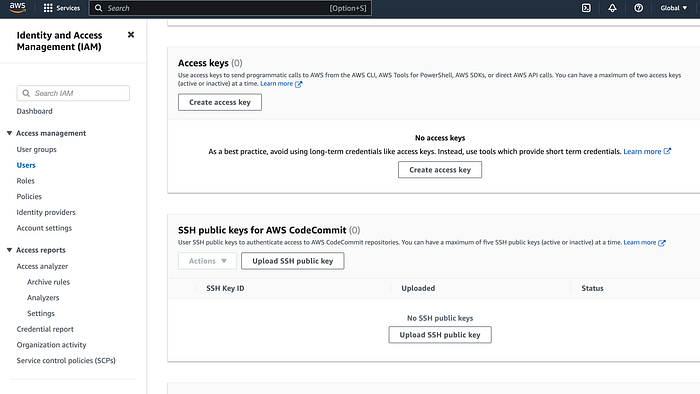The image size is (700, 394).
Task: Open the help question mark menu
Action: pyautogui.click(x=639, y=8)
